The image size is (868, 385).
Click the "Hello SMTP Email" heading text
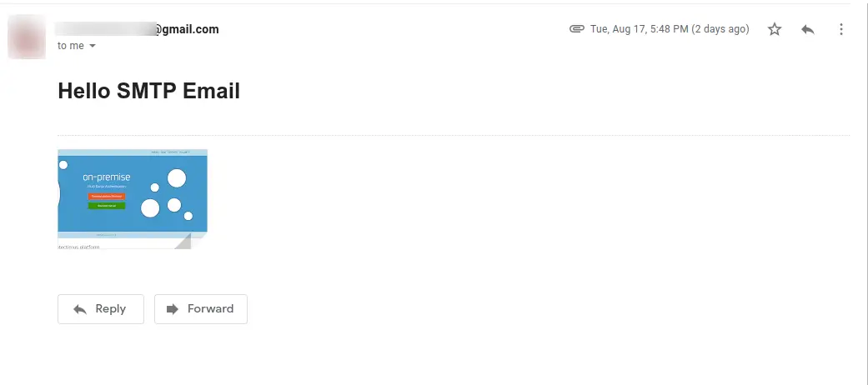pyautogui.click(x=148, y=91)
